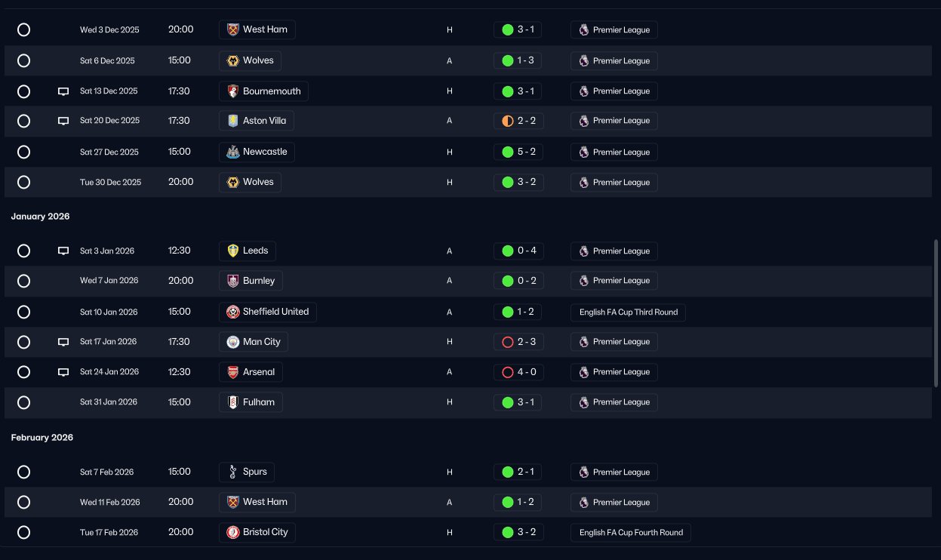
Task: Click the Spurs club crest icon
Action: coord(233,472)
